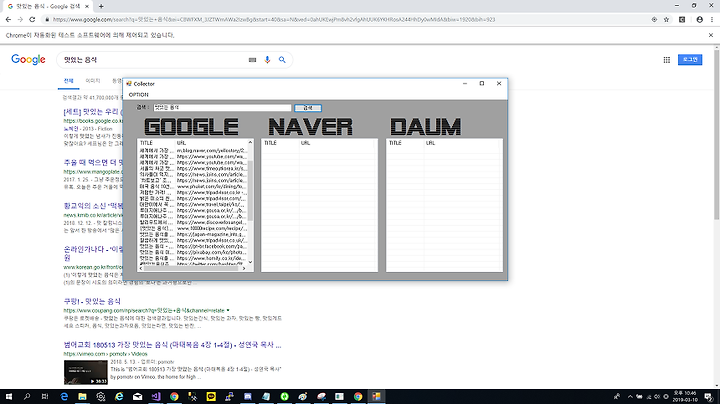Click the Google search box keyboard icon
This screenshot has height=404, width=720.
(x=252, y=60)
